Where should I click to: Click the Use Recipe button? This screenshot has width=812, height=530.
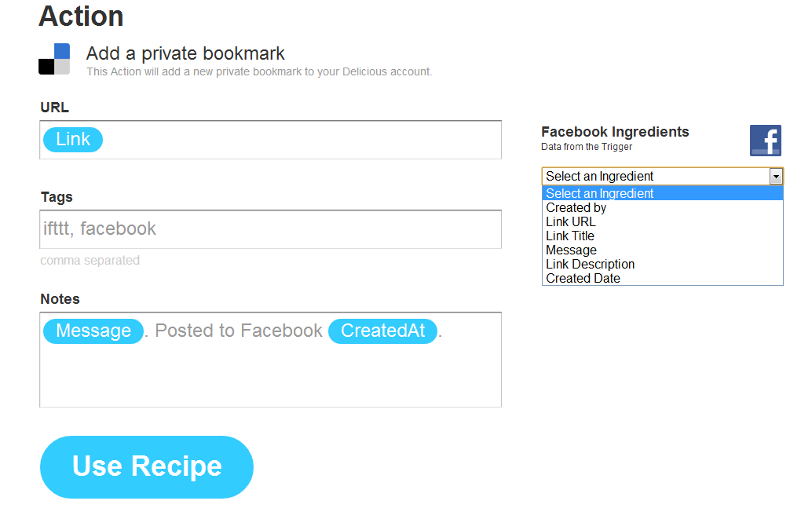147,467
